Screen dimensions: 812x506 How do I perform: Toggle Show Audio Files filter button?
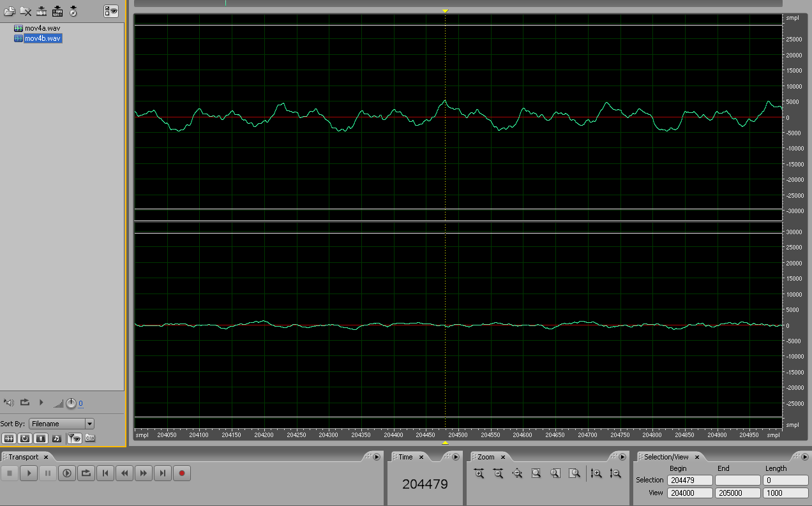pyautogui.click(x=9, y=438)
